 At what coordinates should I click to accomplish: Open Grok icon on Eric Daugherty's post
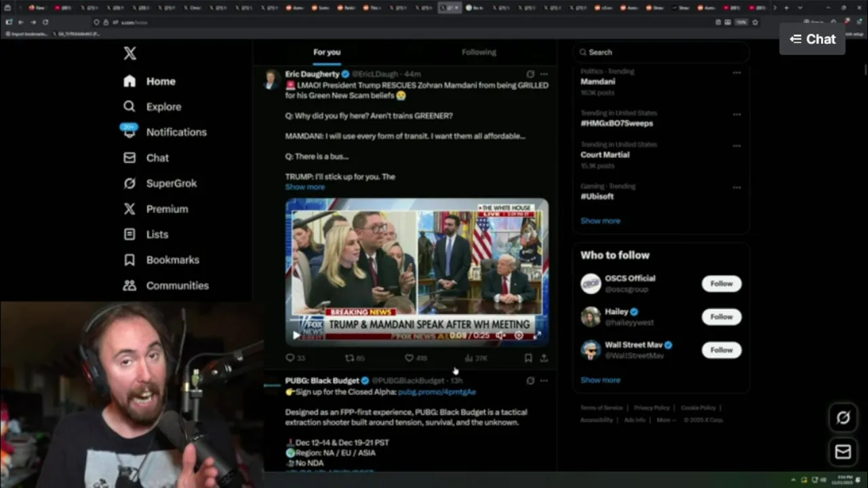tap(530, 74)
